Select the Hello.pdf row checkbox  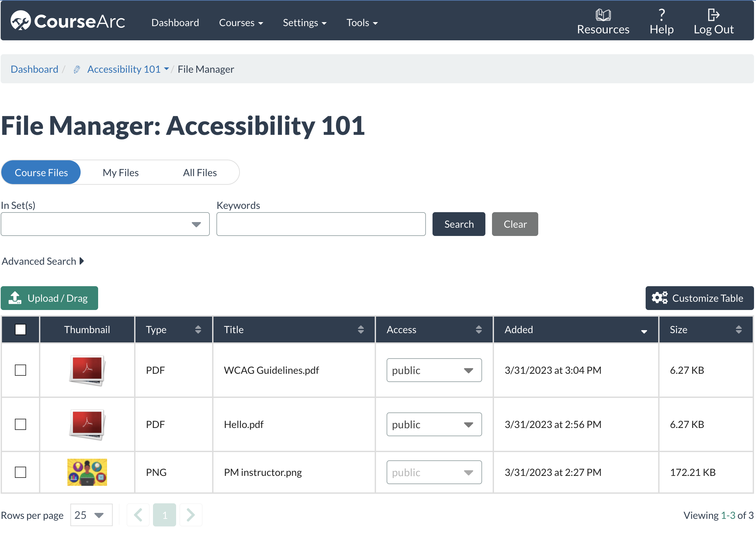[20, 424]
